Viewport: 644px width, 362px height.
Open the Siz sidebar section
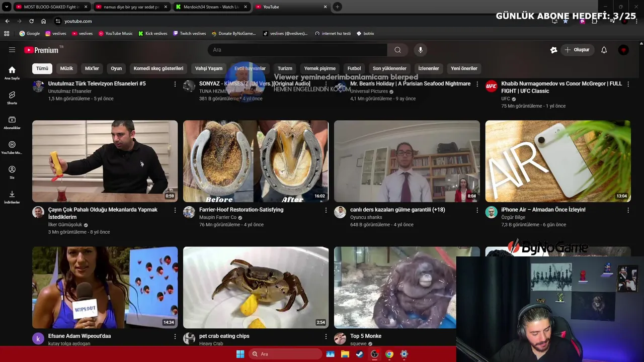(12, 172)
